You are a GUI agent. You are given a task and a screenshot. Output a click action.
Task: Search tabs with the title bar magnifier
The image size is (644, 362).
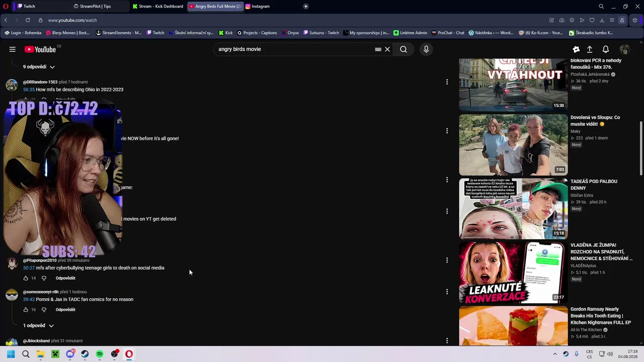tap(601, 7)
